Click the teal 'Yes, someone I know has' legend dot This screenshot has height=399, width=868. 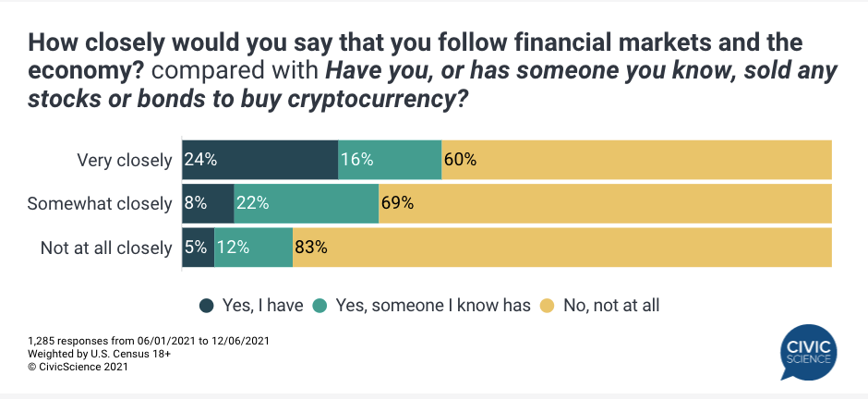[x=319, y=305]
